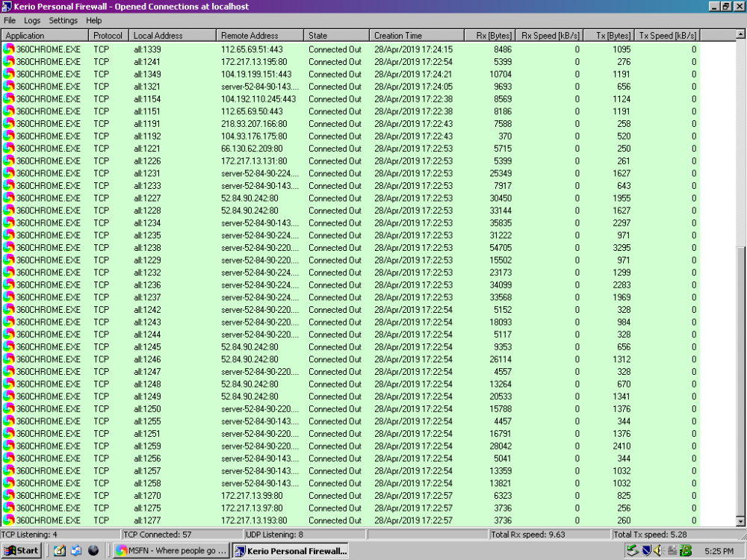Click the 360Chrome icon in the all:1277 row
The width and height of the screenshot is (747, 560).
(x=8, y=520)
